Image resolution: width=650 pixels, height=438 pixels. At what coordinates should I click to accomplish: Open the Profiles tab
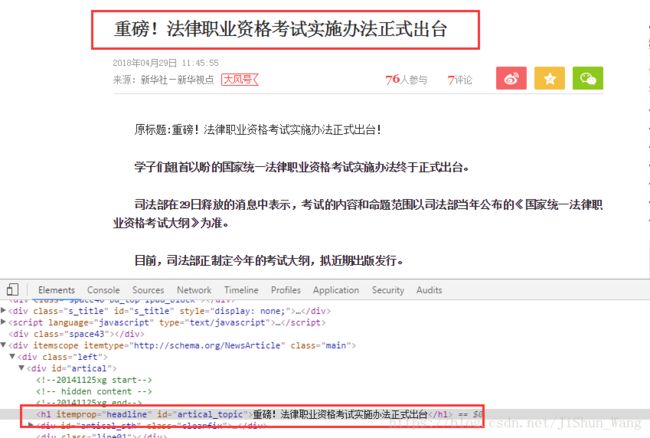coord(286,290)
